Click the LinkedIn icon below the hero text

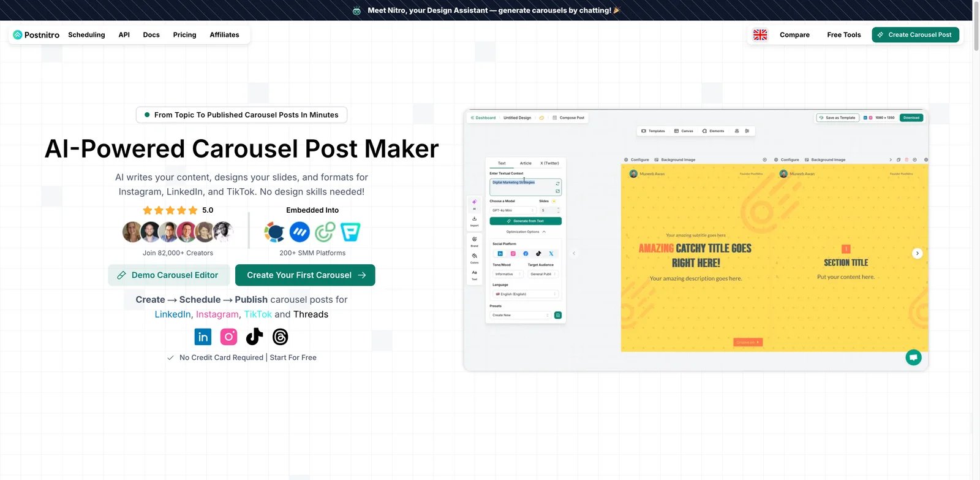coord(203,337)
